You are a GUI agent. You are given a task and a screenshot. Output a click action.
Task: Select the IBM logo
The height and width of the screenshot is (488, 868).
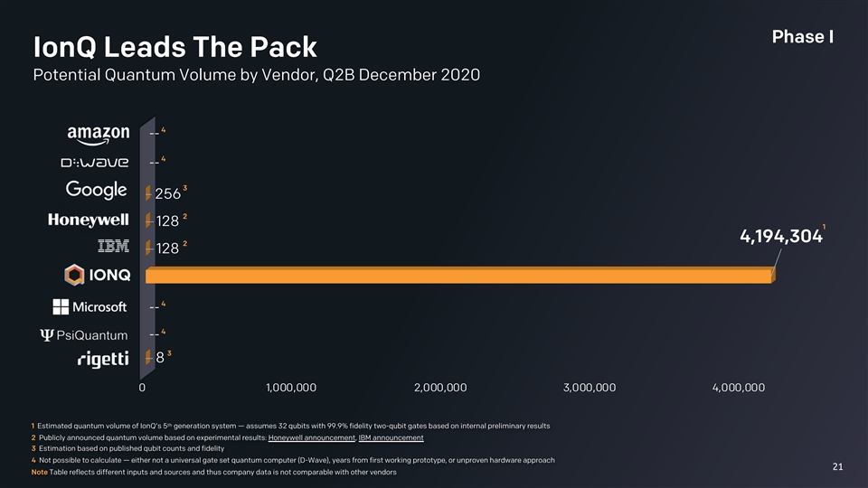[113, 247]
